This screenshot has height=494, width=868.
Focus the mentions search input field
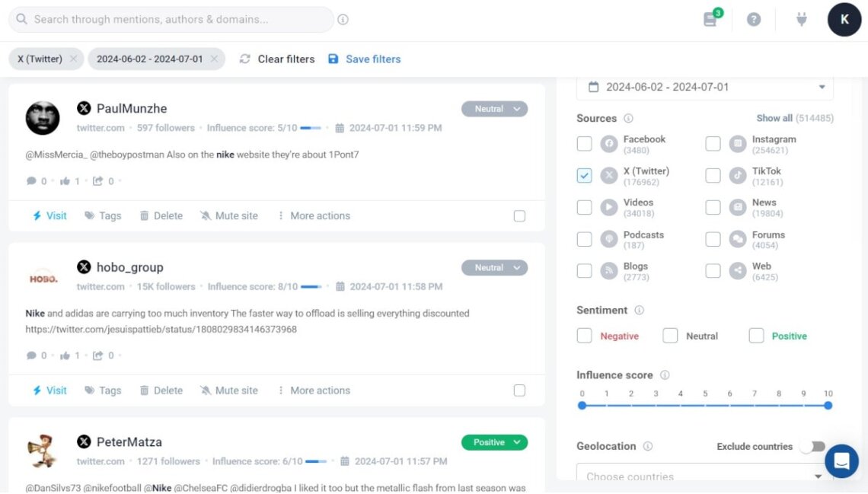pyautogui.click(x=171, y=19)
